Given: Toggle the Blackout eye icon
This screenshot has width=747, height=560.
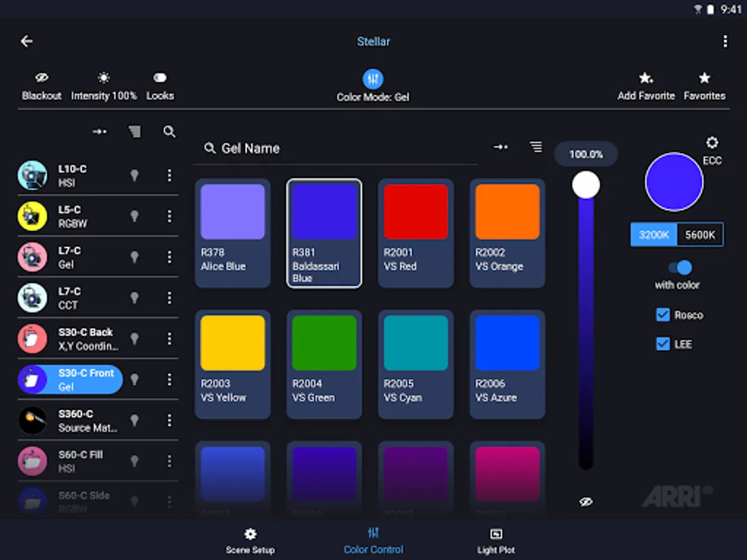Looking at the screenshot, I should click(x=42, y=78).
